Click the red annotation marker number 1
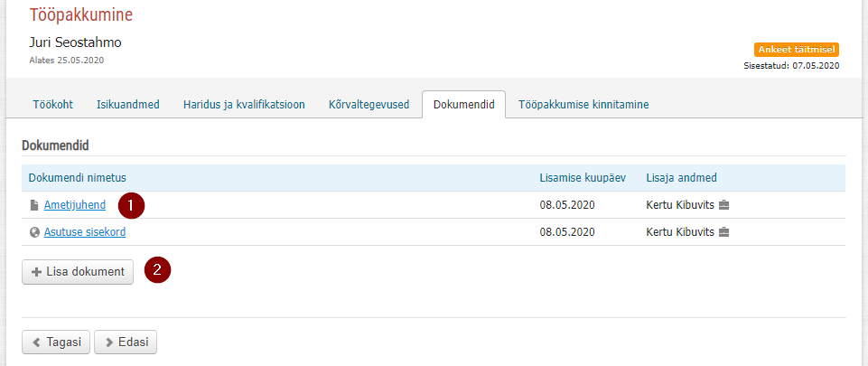868x366 pixels. (131, 205)
